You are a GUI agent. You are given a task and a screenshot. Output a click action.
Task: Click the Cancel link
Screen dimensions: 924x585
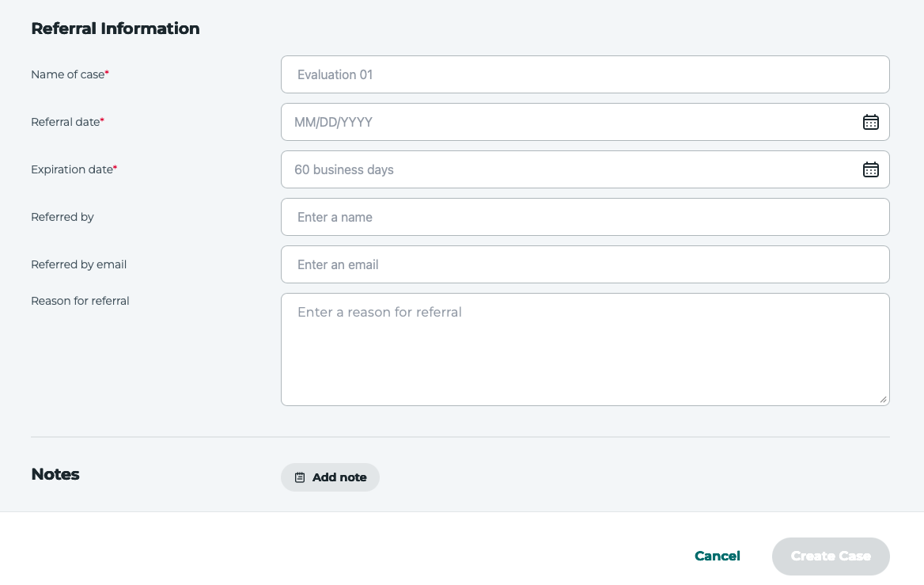[717, 556]
